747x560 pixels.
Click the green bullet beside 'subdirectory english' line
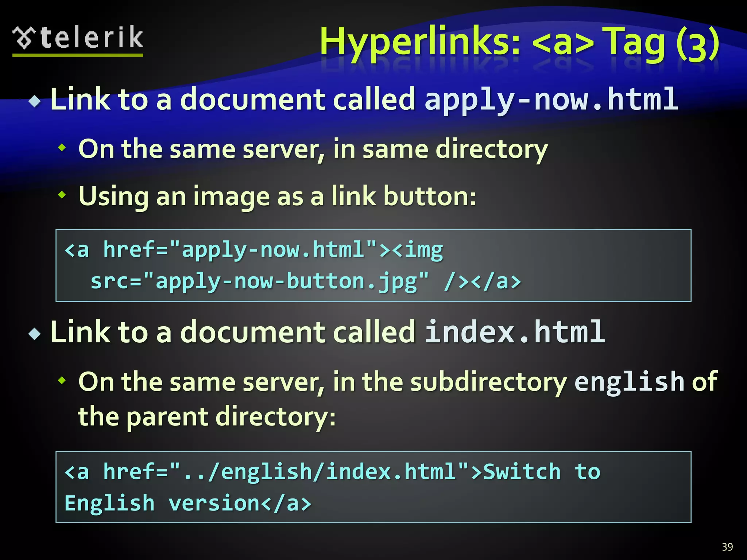pyautogui.click(x=62, y=381)
